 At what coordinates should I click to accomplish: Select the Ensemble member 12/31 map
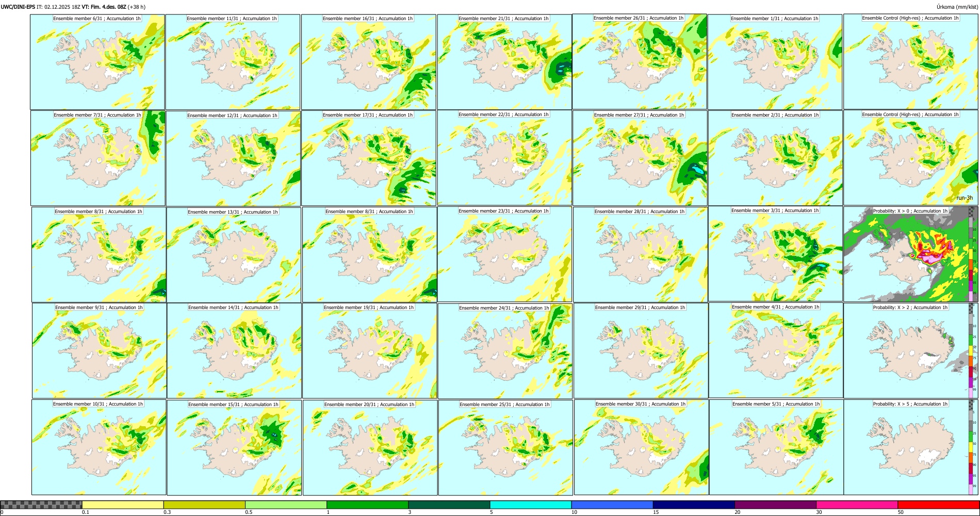click(233, 158)
